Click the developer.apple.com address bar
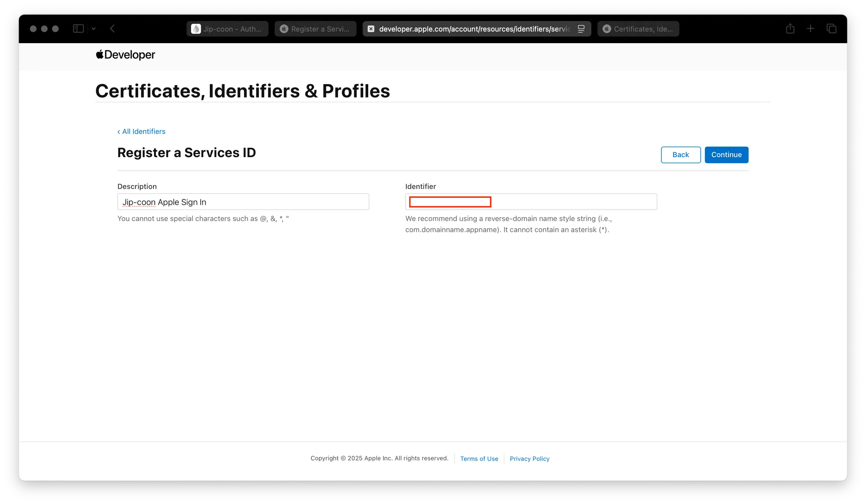This screenshot has width=866, height=504. pyautogui.click(x=474, y=29)
